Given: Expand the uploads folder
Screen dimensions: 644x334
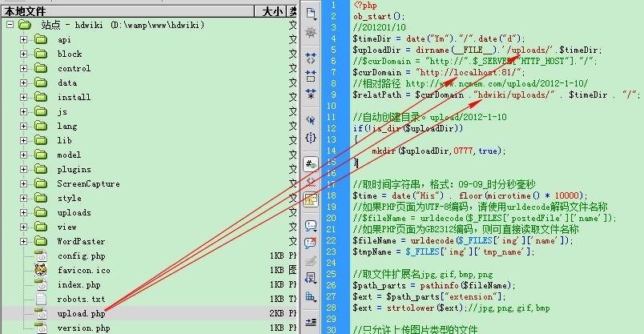Looking at the screenshot, I should pos(23,212).
